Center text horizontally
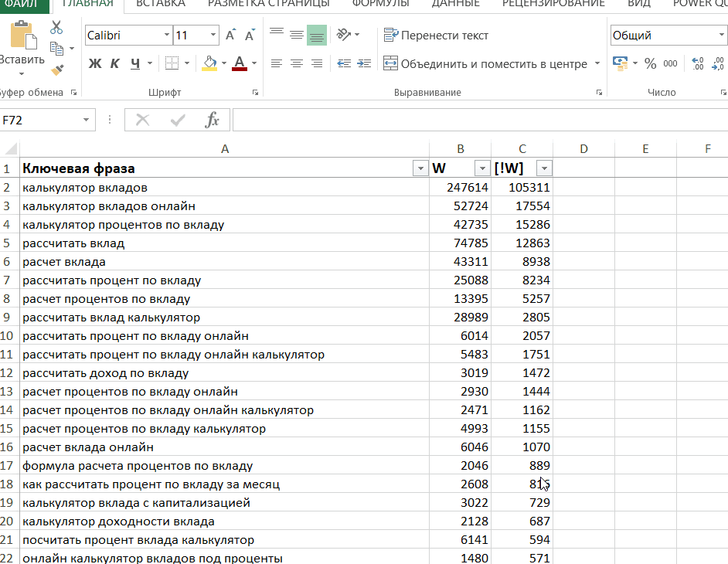 click(297, 63)
